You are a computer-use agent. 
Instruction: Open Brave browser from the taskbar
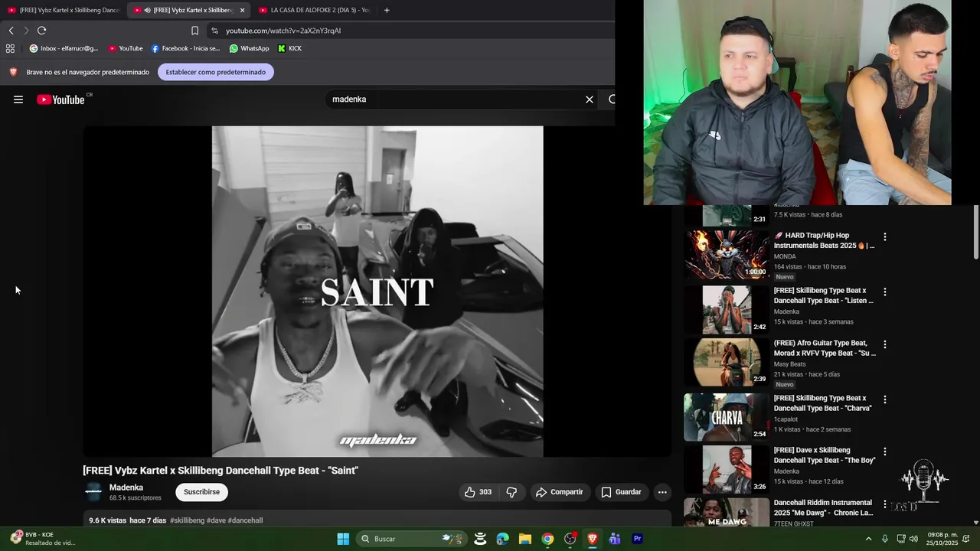click(592, 539)
